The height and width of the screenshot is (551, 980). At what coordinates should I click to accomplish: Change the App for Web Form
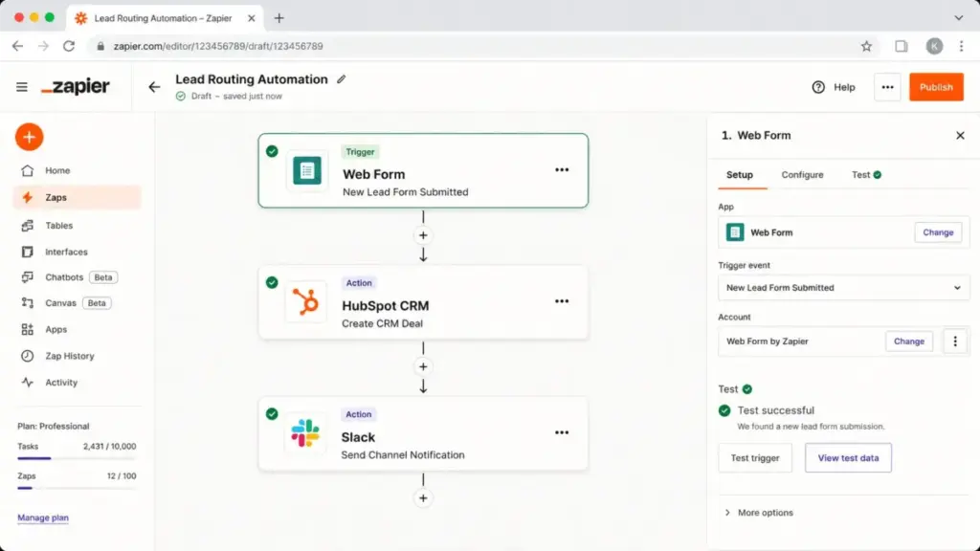tap(938, 232)
